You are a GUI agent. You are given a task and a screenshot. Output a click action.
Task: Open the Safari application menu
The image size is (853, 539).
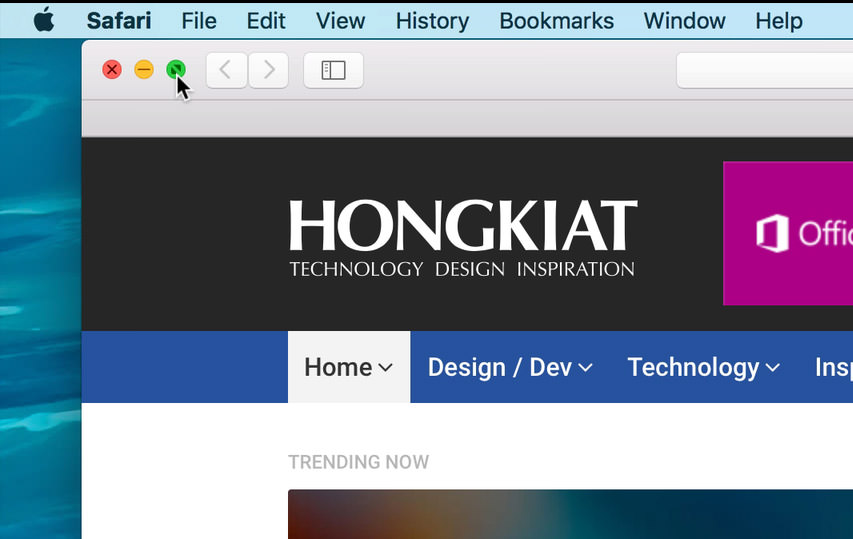tap(119, 21)
